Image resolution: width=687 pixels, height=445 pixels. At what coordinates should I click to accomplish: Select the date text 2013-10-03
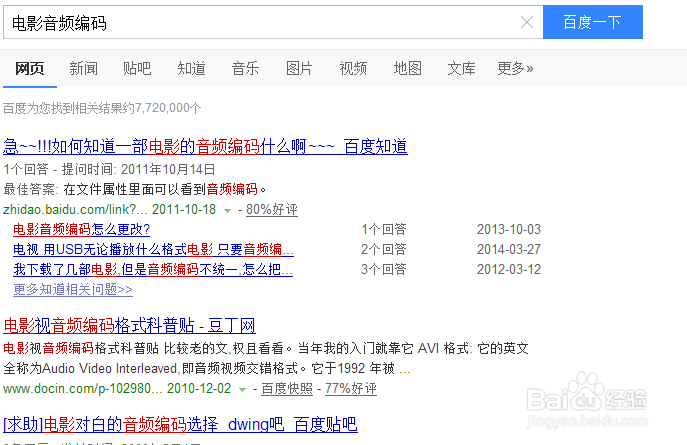(x=509, y=229)
